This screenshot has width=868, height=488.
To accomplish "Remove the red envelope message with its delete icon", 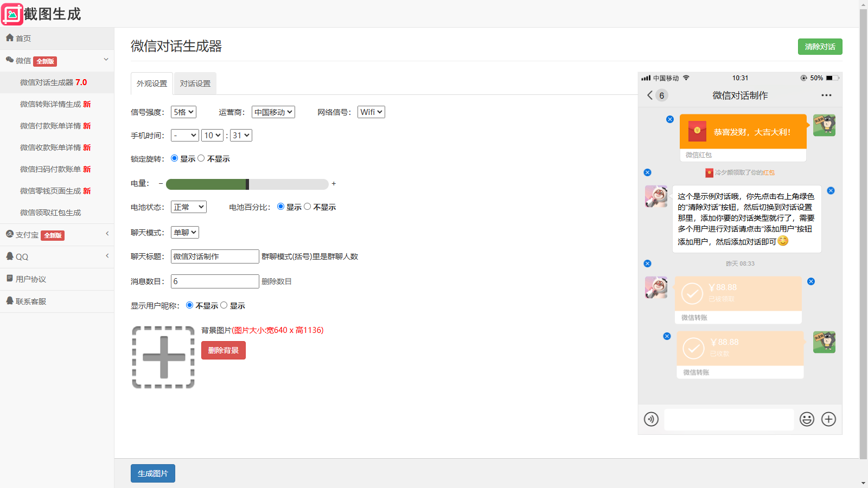I will [670, 119].
